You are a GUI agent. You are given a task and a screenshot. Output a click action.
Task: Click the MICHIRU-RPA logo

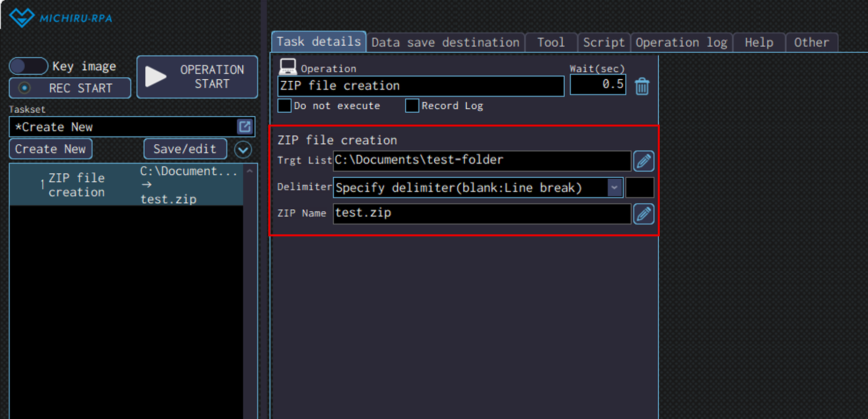pos(61,18)
